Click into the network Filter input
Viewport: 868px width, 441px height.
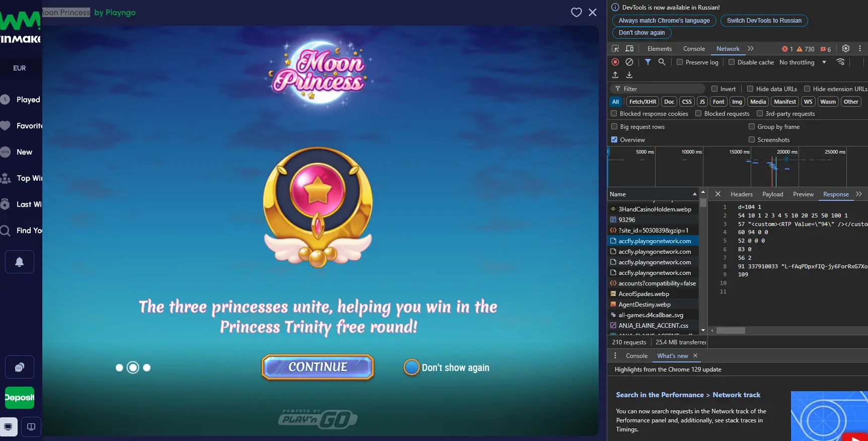[658, 89]
